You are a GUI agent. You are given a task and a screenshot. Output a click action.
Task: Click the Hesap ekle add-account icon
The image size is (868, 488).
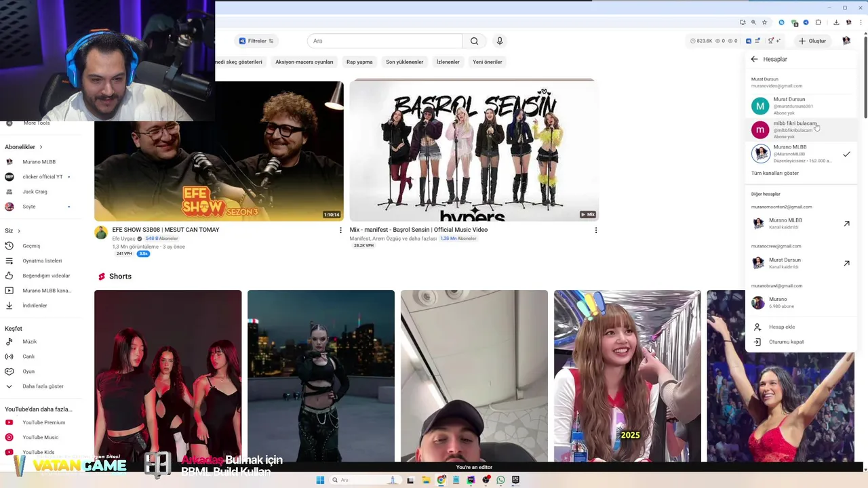pos(757,327)
